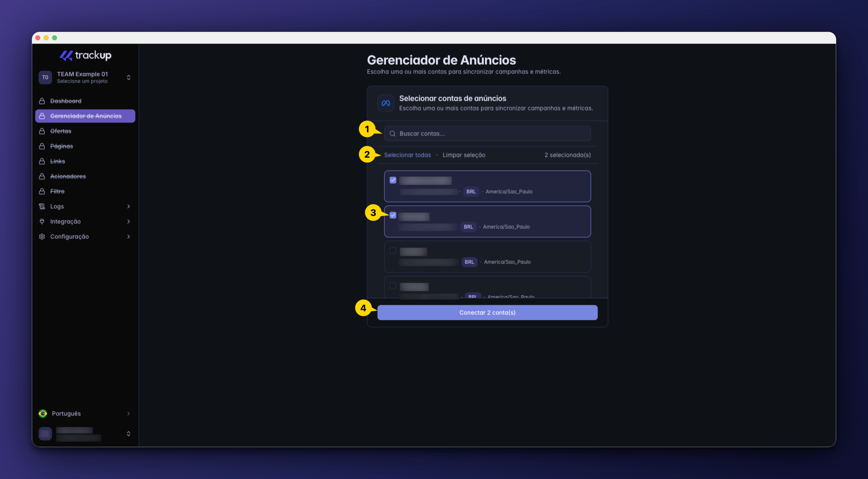Check the third ad account checkbox
This screenshot has width=868, height=479.
393,250
